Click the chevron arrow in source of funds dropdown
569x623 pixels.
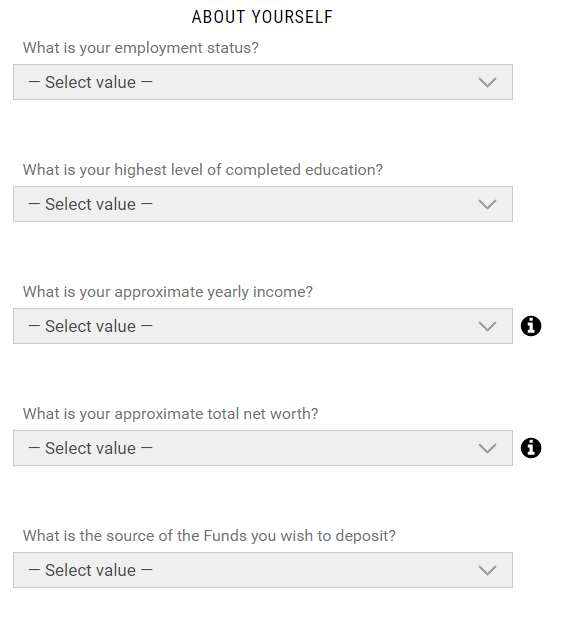pyautogui.click(x=487, y=571)
